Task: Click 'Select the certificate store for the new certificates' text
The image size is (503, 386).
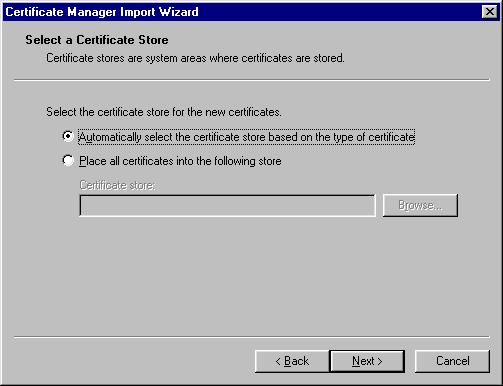Action: pyautogui.click(x=164, y=112)
